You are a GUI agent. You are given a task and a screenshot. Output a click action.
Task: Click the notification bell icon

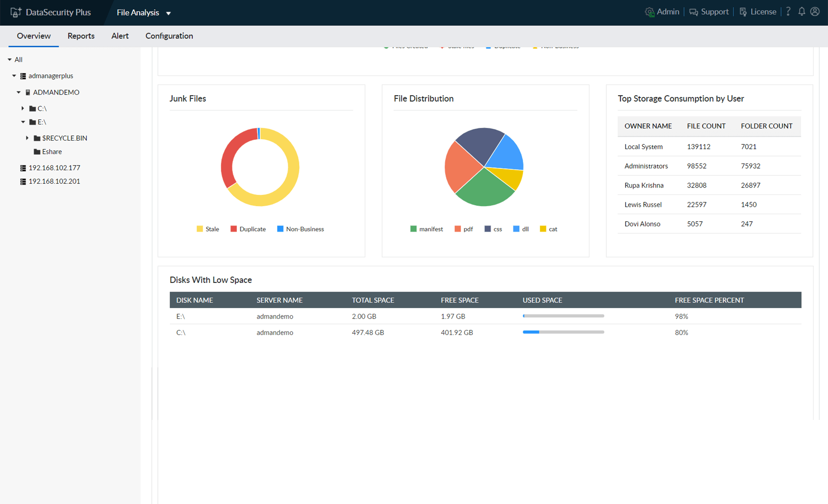[801, 12]
